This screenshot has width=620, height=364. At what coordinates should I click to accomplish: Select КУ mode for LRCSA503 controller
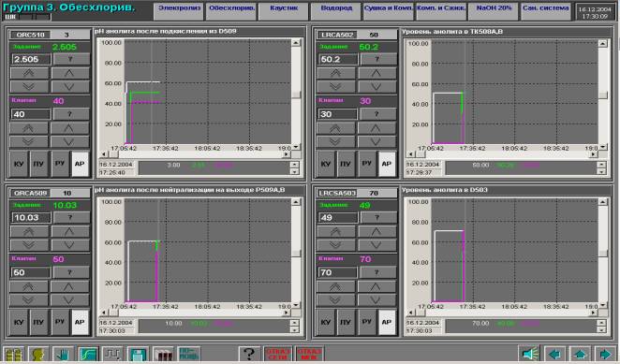click(326, 322)
